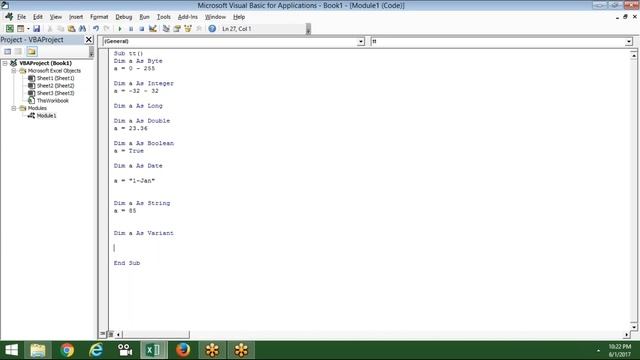Undo the last edit
The height and width of the screenshot is (360, 640).
pyautogui.click(x=96, y=29)
